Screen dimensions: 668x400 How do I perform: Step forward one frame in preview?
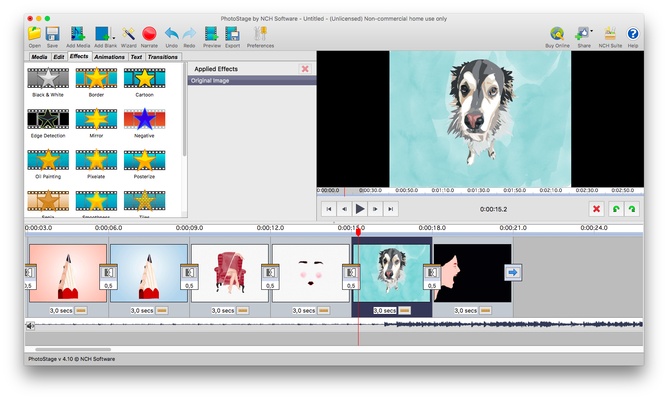click(375, 209)
